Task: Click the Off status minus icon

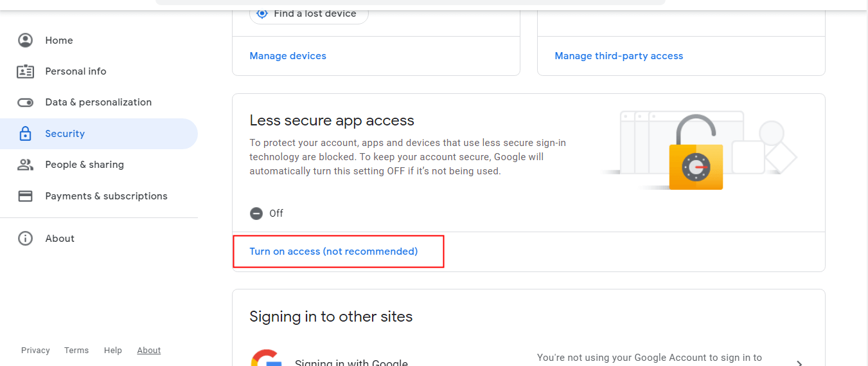Action: pyautogui.click(x=256, y=214)
